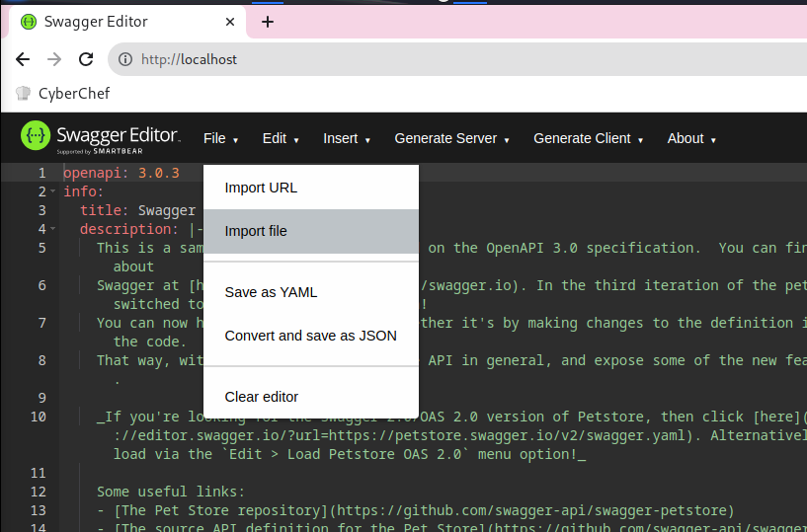Go back to previous page

(23, 59)
